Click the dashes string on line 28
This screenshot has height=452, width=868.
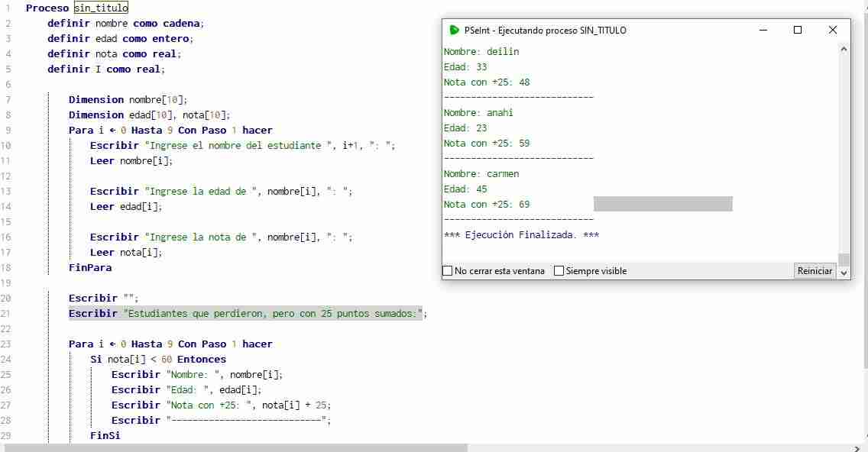[246, 421]
